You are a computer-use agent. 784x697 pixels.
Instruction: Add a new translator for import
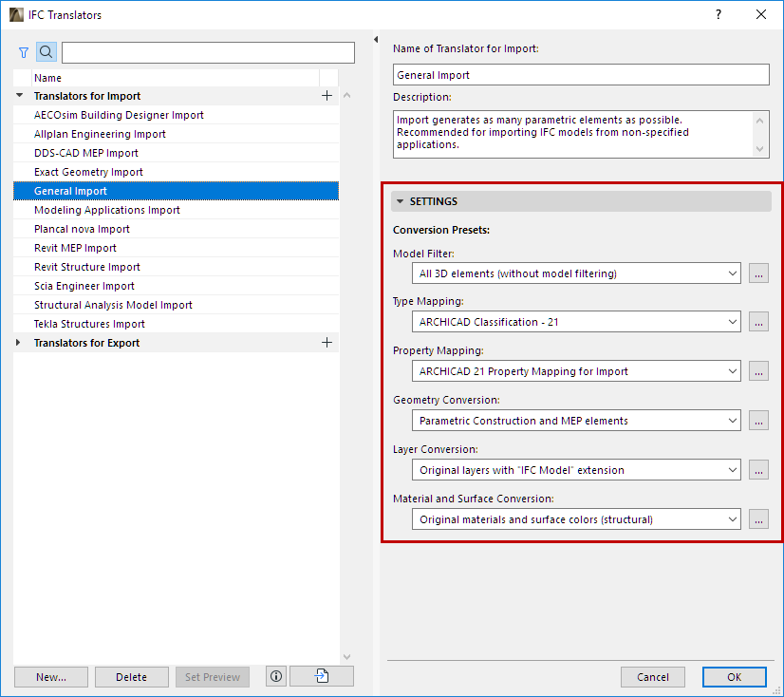(327, 96)
